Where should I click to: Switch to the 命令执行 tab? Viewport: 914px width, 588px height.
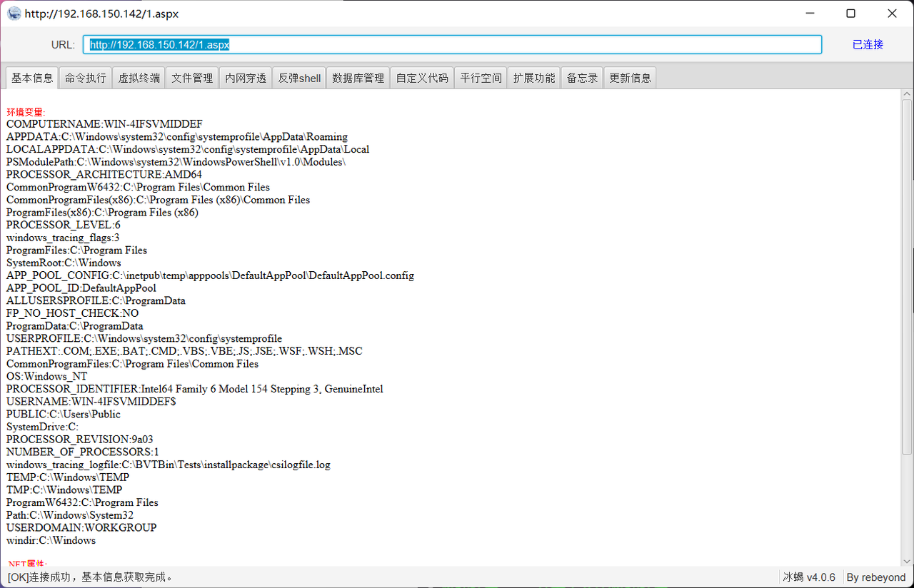pyautogui.click(x=86, y=78)
